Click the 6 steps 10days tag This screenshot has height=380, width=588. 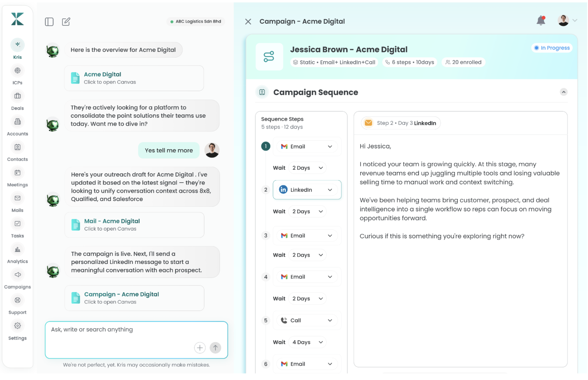410,62
